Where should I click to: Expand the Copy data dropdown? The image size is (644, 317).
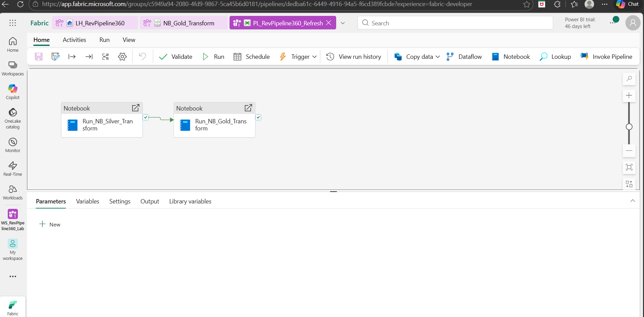[438, 56]
